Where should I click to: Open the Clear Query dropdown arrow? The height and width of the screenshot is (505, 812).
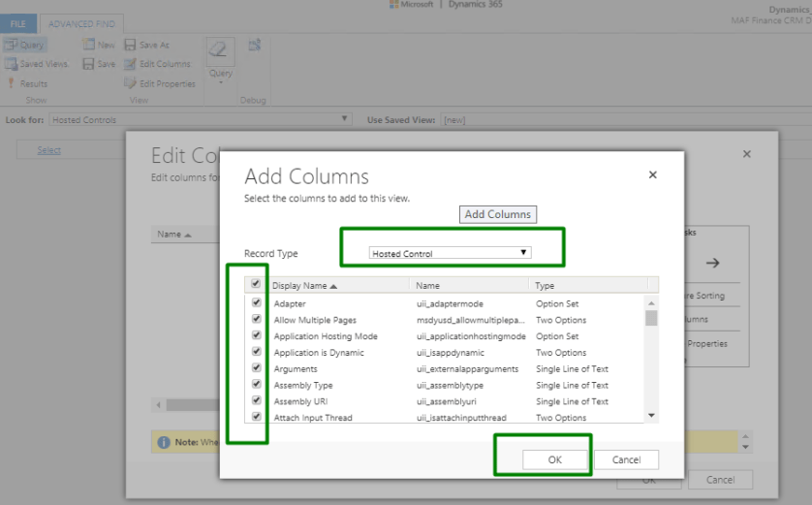(x=221, y=83)
